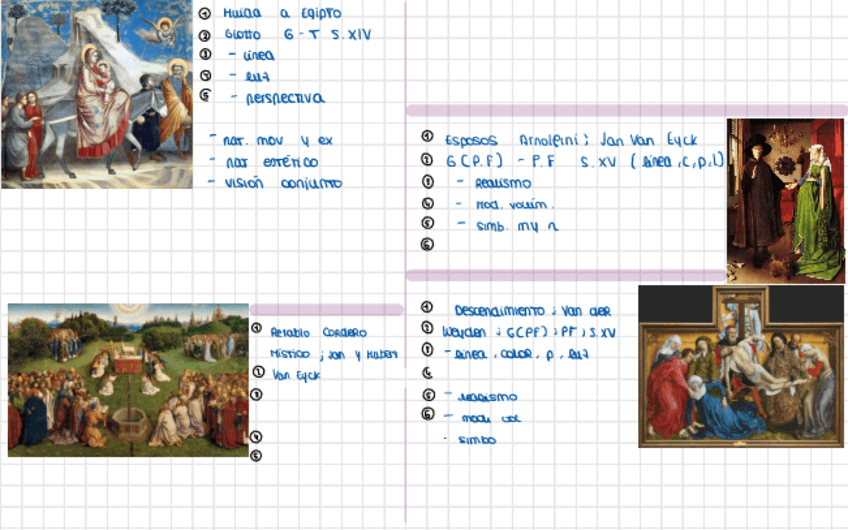Click the handwritten title "Huida a Egipto"

pyautogui.click(x=282, y=13)
